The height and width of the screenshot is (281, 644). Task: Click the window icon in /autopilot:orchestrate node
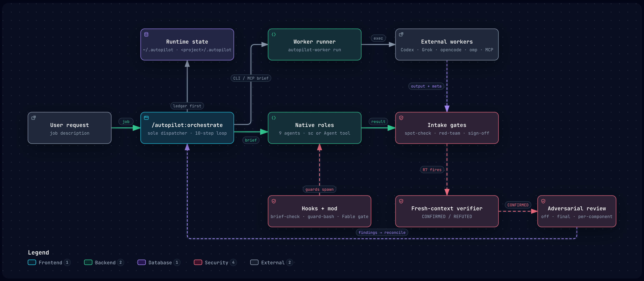pyautogui.click(x=146, y=118)
